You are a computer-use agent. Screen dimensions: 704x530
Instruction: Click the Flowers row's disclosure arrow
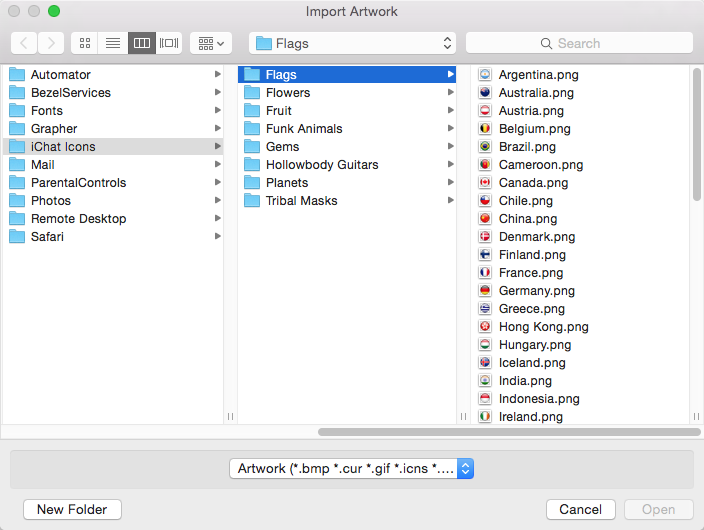[x=450, y=92]
